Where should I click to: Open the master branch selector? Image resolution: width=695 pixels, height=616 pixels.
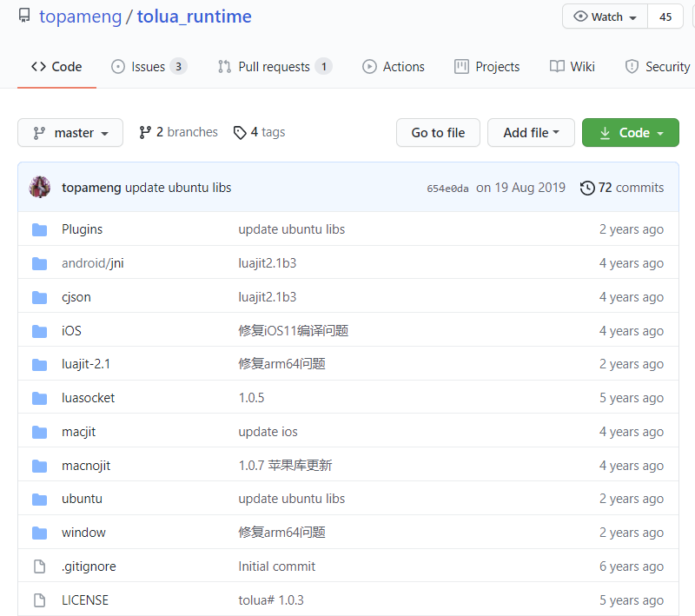coord(70,132)
